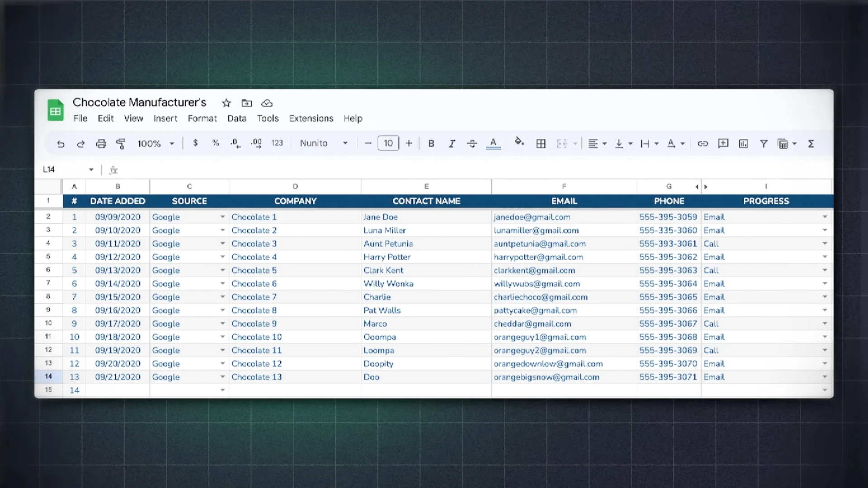Select column D header

295,187
